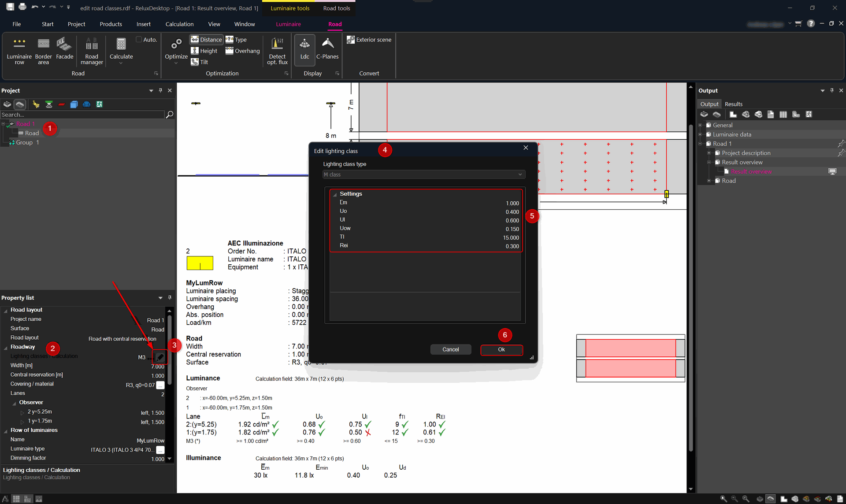Click the Cancel button

451,349
